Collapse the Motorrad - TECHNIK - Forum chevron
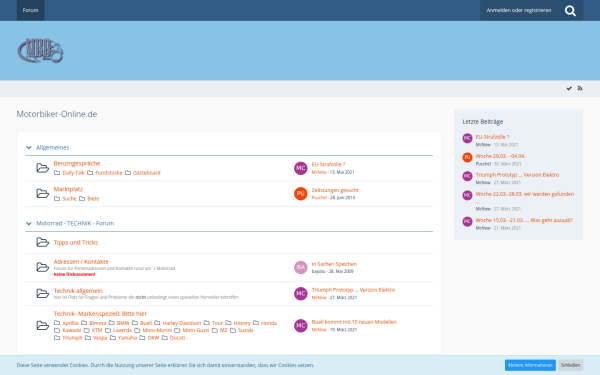Viewport: 600px width, 375px height. point(29,223)
